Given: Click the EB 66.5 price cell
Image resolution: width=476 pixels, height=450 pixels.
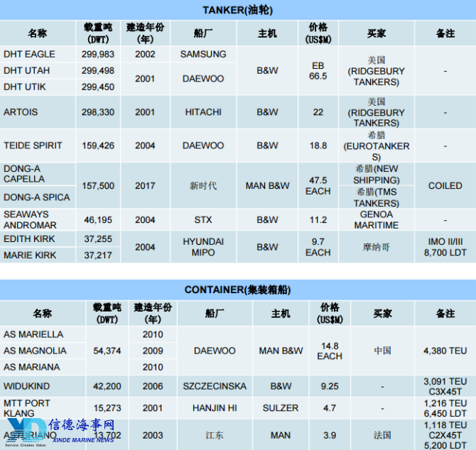Looking at the screenshot, I should click(x=318, y=71).
